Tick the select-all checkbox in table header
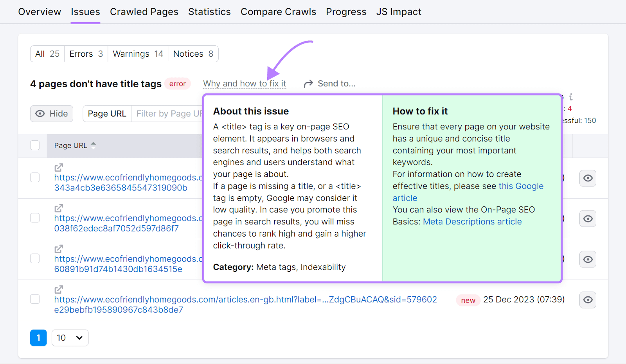Viewport: 626px width, 364px height. 35,145
